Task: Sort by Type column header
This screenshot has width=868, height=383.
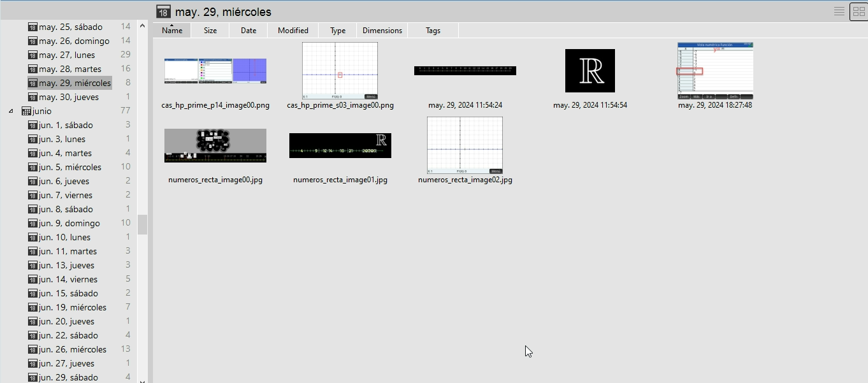Action: tap(338, 30)
